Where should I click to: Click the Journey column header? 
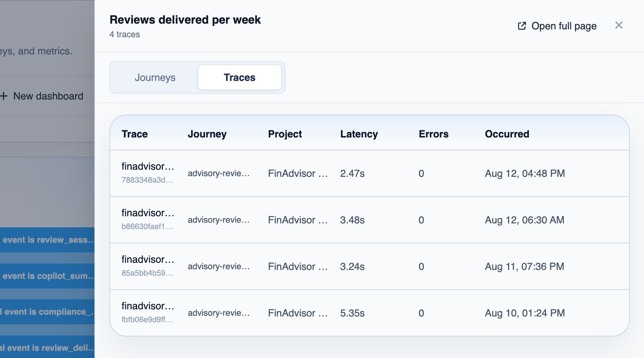(x=207, y=134)
